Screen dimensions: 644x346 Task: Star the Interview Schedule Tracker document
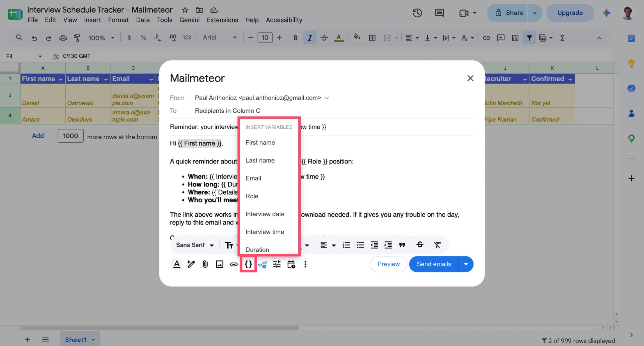click(185, 10)
